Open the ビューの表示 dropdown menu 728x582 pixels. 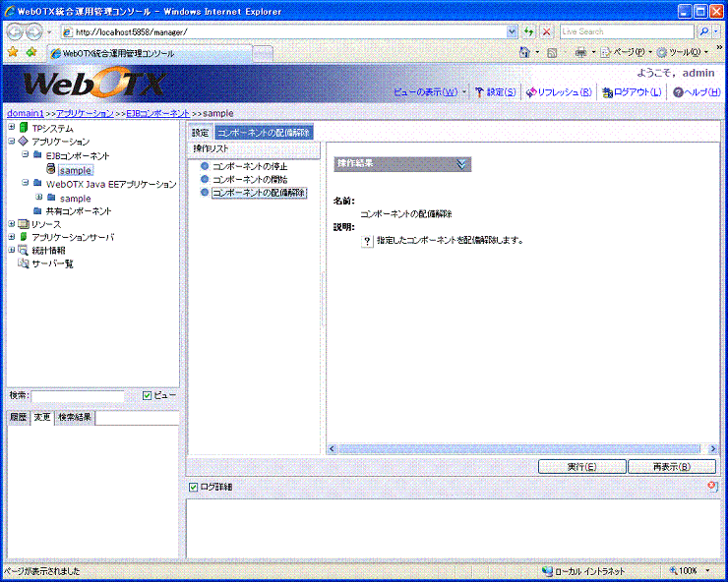pos(429,92)
